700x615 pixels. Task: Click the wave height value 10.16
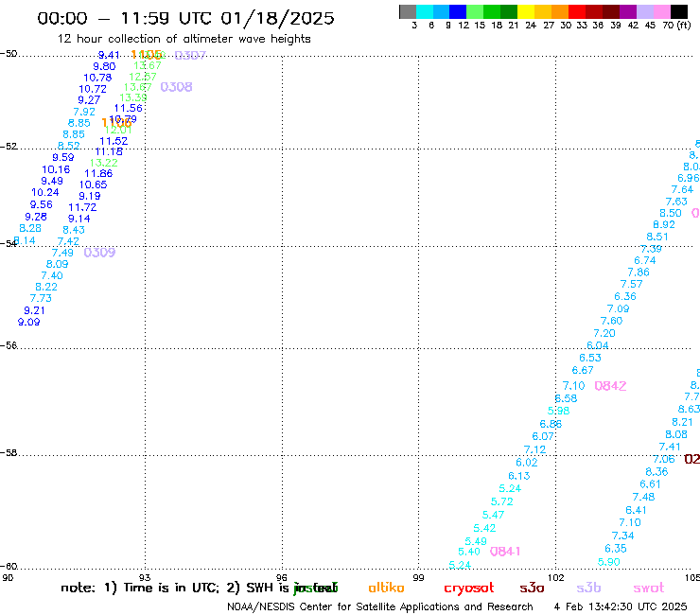coord(56,169)
